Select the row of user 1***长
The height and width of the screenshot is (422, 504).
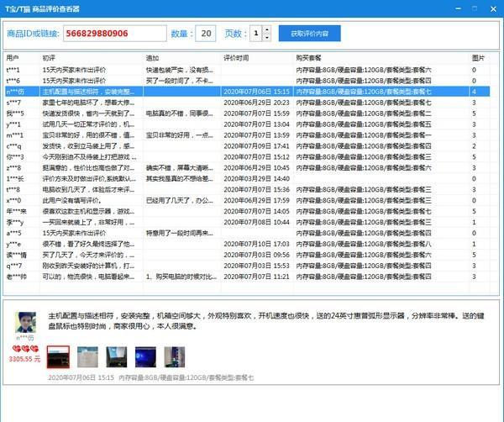(x=247, y=179)
